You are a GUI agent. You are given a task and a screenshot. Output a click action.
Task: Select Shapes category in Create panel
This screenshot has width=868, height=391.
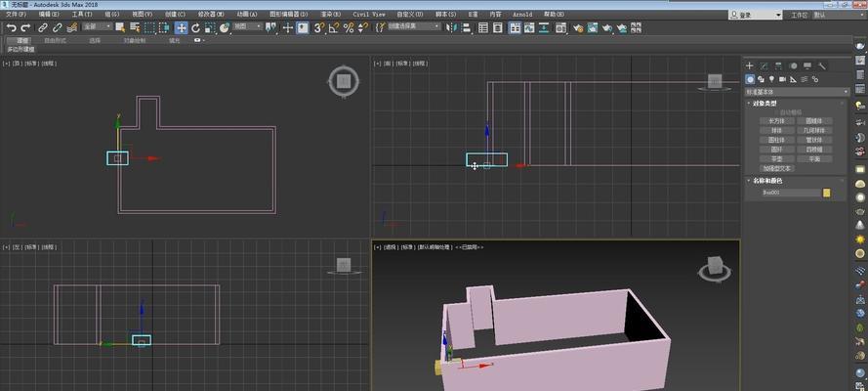click(762, 79)
